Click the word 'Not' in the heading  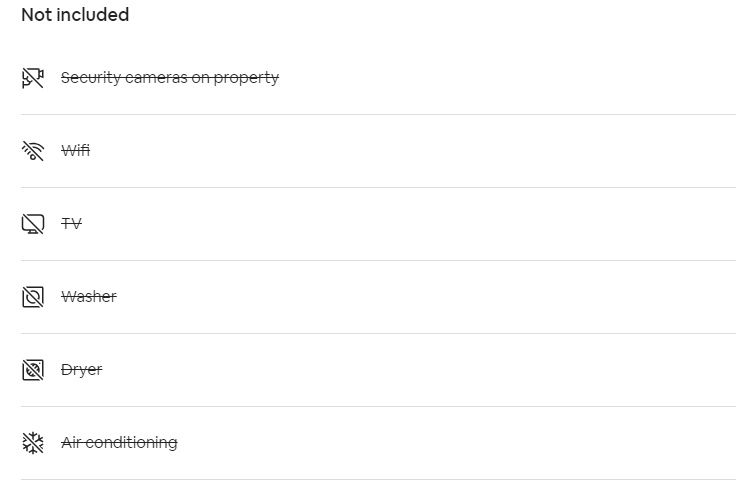point(36,15)
